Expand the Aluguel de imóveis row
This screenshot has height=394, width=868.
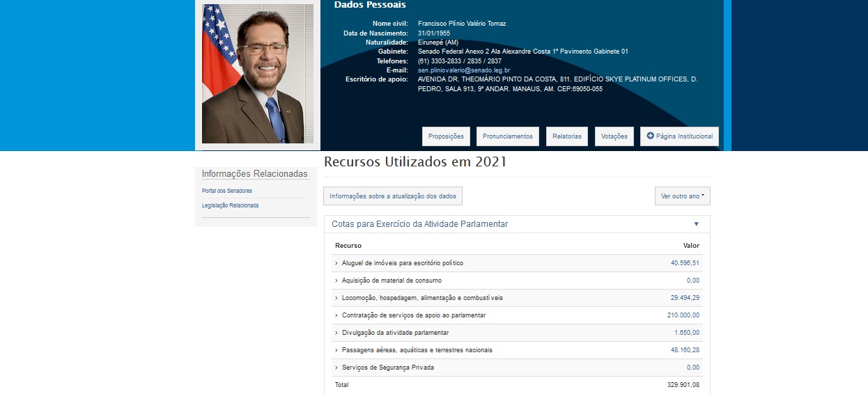pyautogui.click(x=336, y=263)
